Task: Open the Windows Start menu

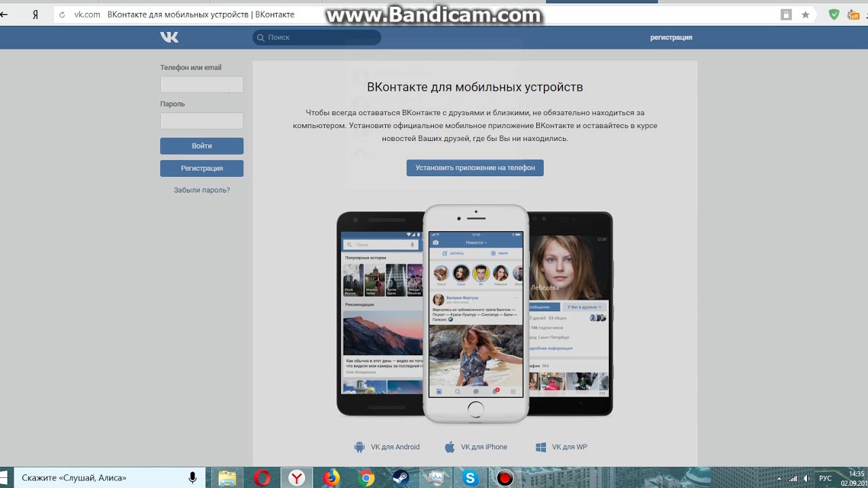Action: pos(3,477)
